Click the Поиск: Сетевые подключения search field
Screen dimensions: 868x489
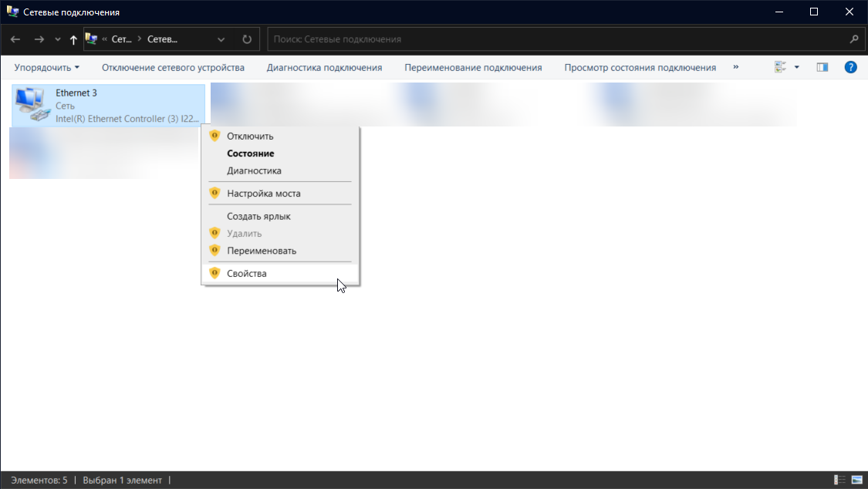click(x=556, y=39)
